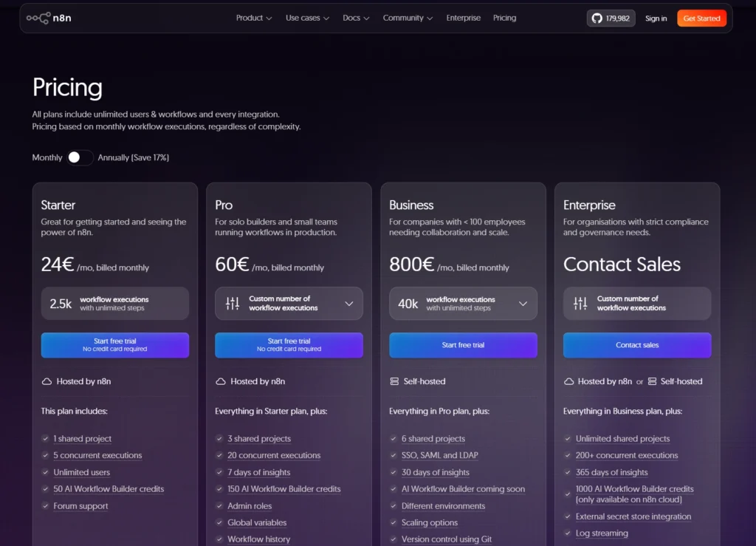The width and height of the screenshot is (756, 546).
Task: Expand the Use cases menu
Action: coord(307,18)
